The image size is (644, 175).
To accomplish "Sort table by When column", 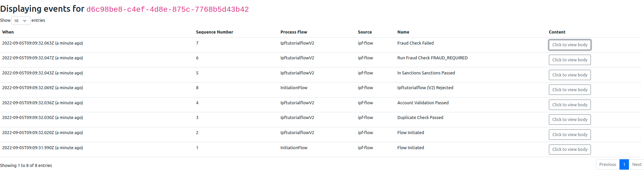I will [x=8, y=32].
